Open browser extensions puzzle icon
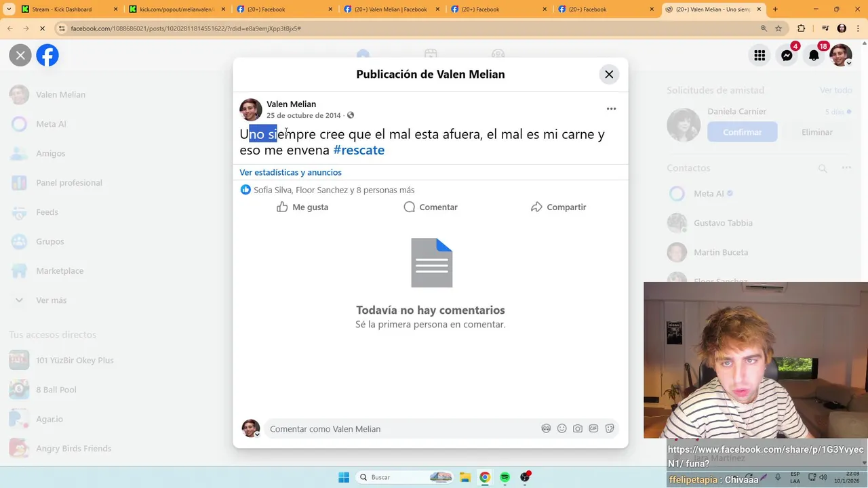868x488 pixels. click(801, 28)
